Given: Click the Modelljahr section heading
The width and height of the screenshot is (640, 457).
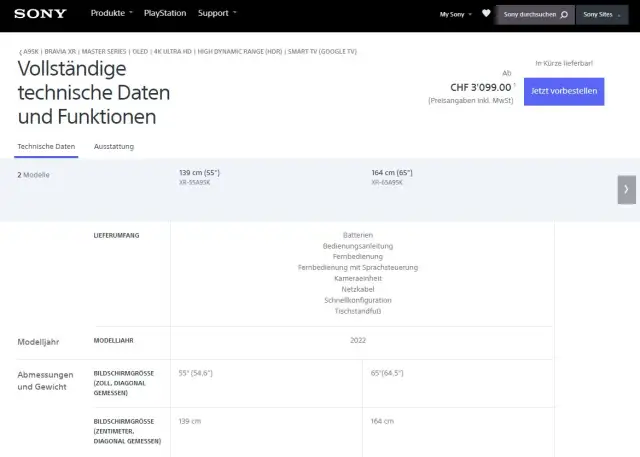Looking at the screenshot, I should 38,342.
